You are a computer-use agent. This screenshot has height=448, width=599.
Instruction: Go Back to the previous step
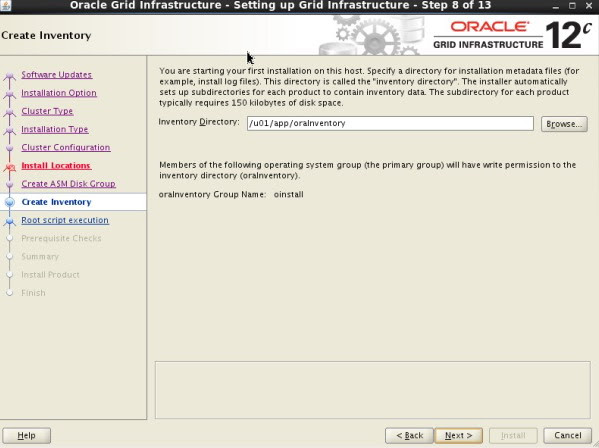click(x=410, y=435)
